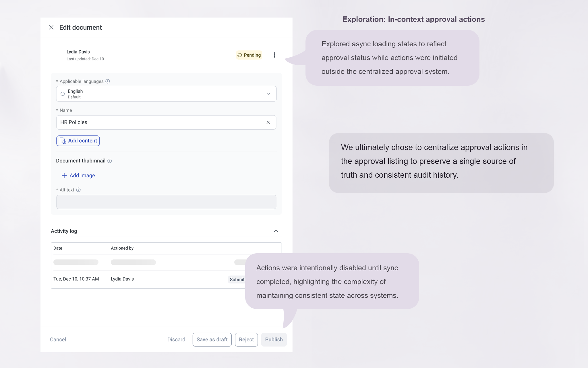Click the plus icon for Add image

[64, 175]
